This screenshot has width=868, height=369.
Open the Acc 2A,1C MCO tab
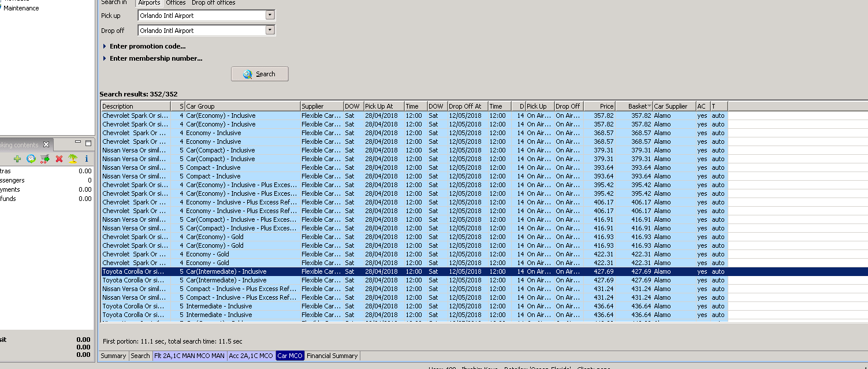click(251, 356)
